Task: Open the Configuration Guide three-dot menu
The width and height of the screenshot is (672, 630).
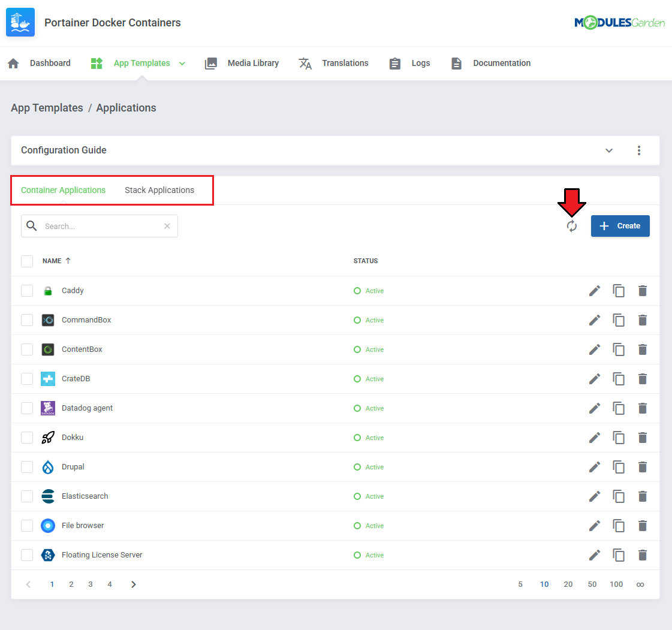Action: click(x=638, y=150)
